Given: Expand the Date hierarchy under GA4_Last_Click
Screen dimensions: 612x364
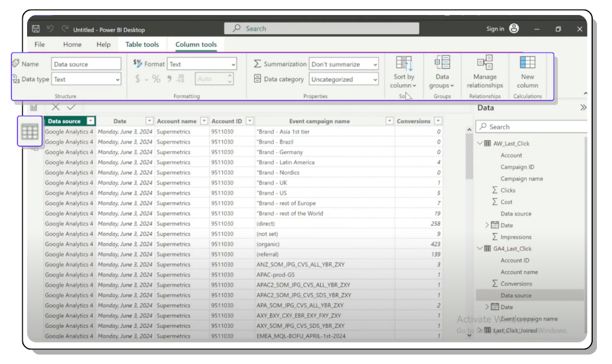Looking at the screenshot, I should click(x=487, y=307).
